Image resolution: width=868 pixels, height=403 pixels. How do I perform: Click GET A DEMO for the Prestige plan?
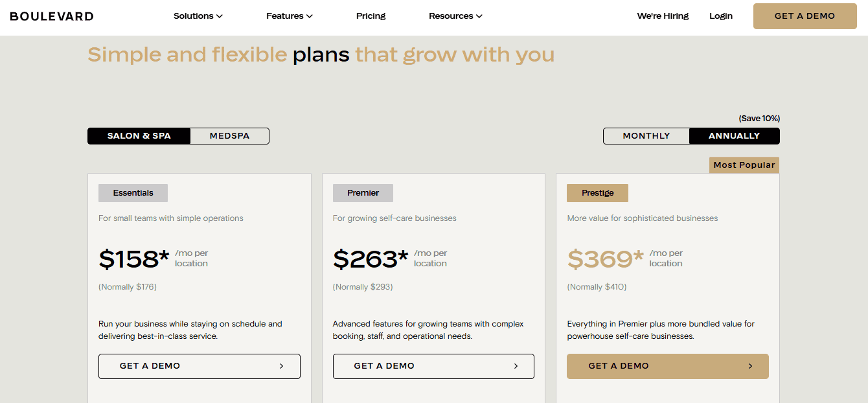pos(667,366)
